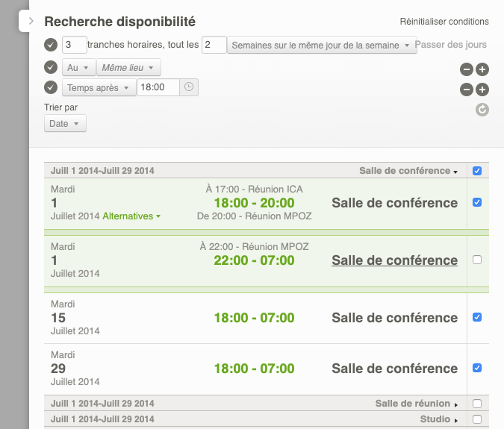Open the Date sort dropdown
The height and width of the screenshot is (429, 504).
(x=65, y=124)
